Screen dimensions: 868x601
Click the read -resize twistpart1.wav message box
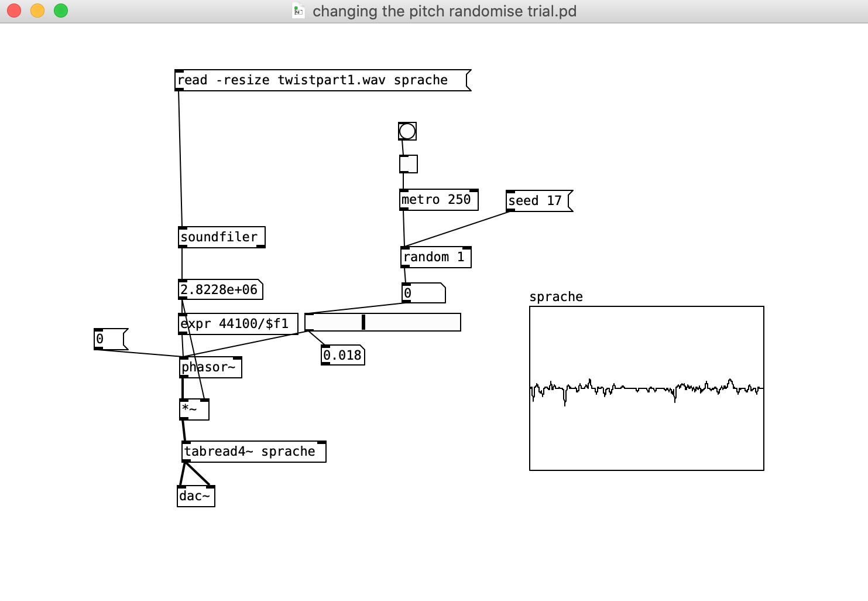point(323,80)
